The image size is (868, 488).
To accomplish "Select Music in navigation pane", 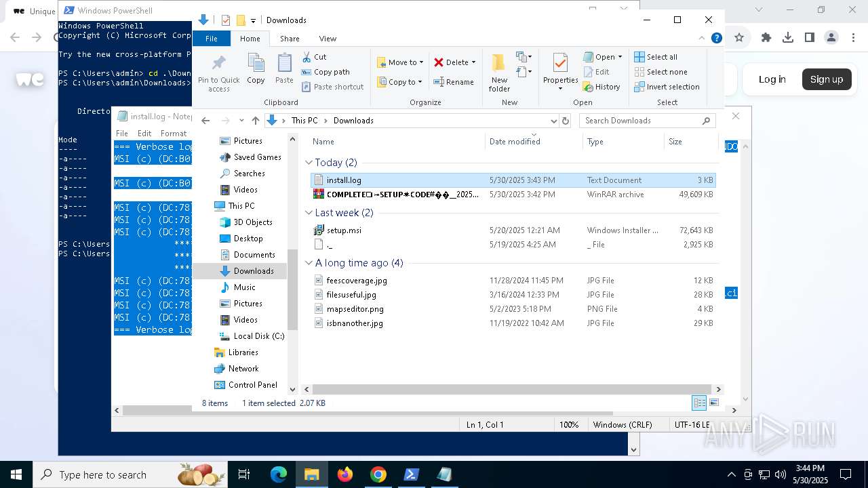I will pos(237,287).
